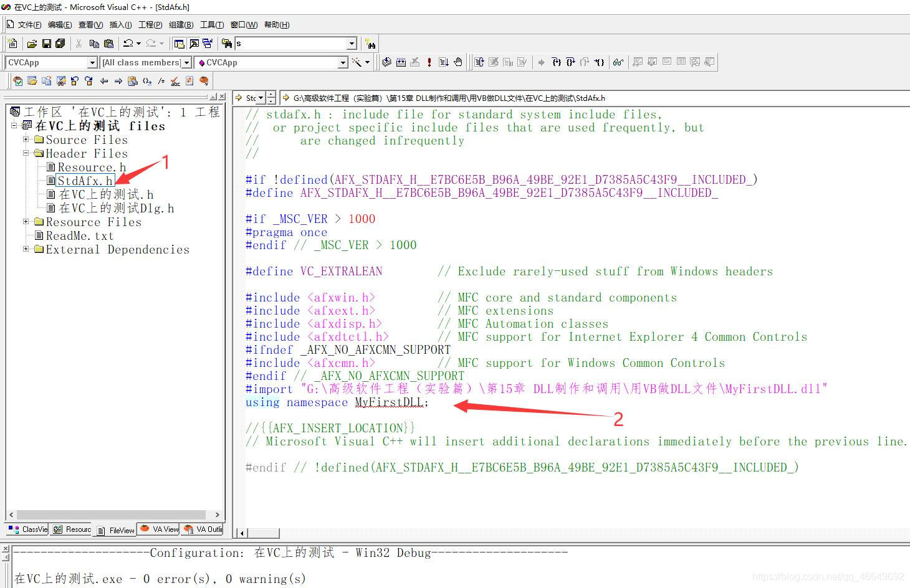
Task: Click the Visual Assist spell-check abc icon
Action: pyautogui.click(x=175, y=81)
